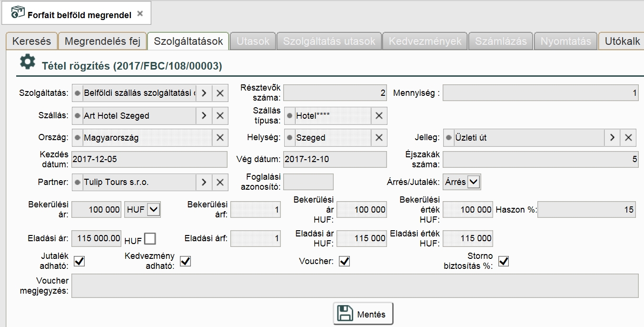The width and height of the screenshot is (644, 327).
Task: Click the Voucher megjegyzés text field
Action: pyautogui.click(x=355, y=286)
